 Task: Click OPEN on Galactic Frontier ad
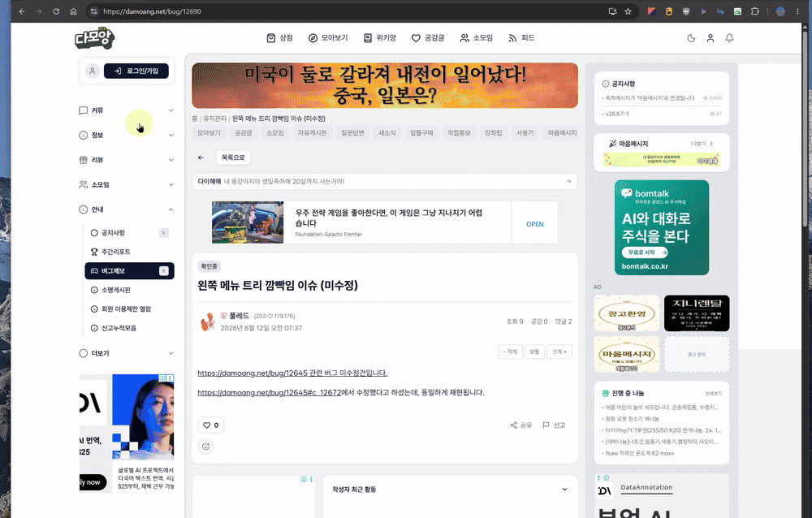535,224
